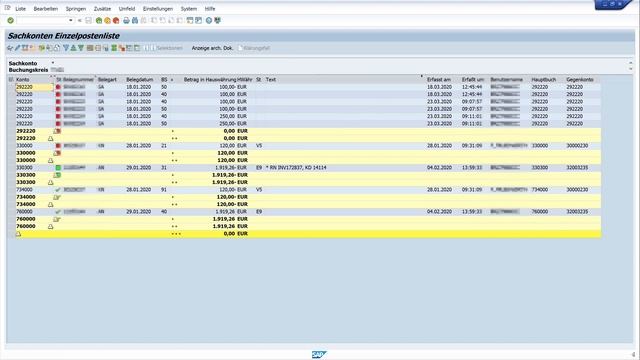Click the menu icon left of Liste

(7, 8)
